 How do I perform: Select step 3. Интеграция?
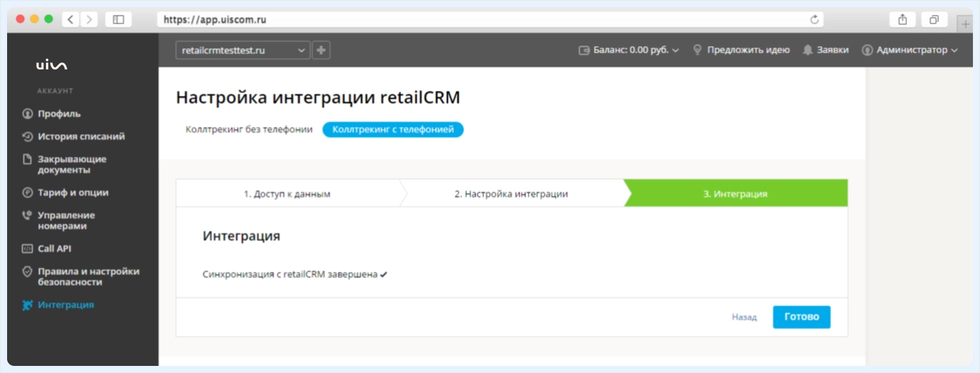coord(735,194)
